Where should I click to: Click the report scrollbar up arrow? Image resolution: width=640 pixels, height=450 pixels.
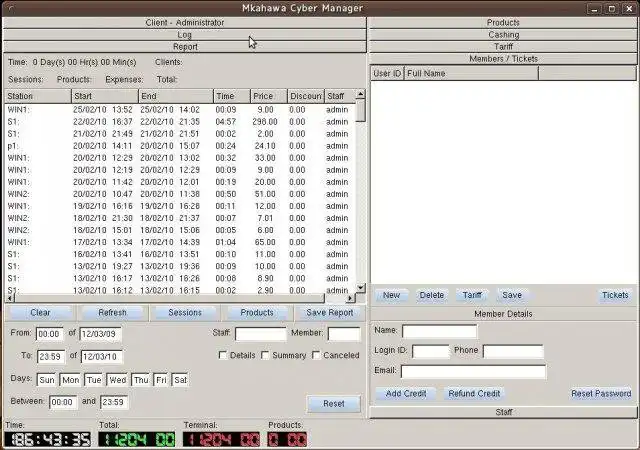coord(360,94)
